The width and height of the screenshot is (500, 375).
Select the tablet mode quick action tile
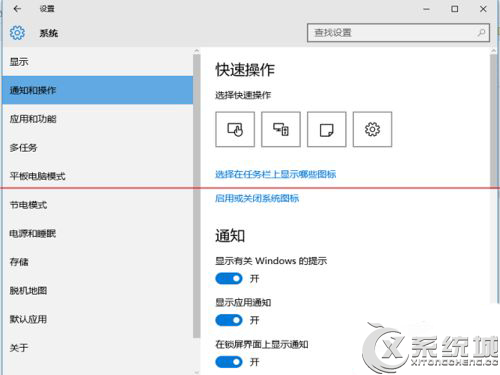click(235, 129)
